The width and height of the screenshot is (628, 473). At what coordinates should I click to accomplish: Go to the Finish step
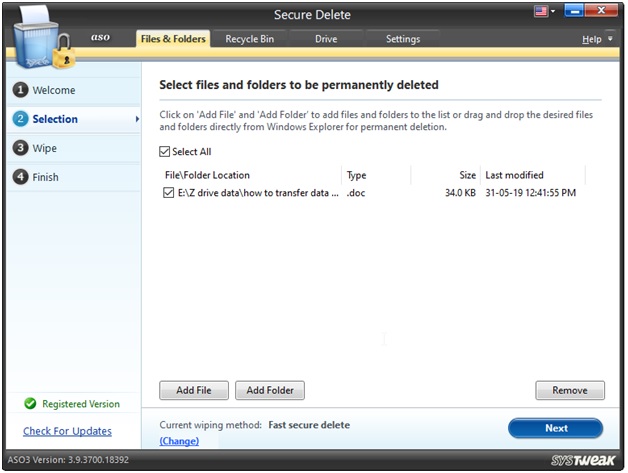point(74,177)
